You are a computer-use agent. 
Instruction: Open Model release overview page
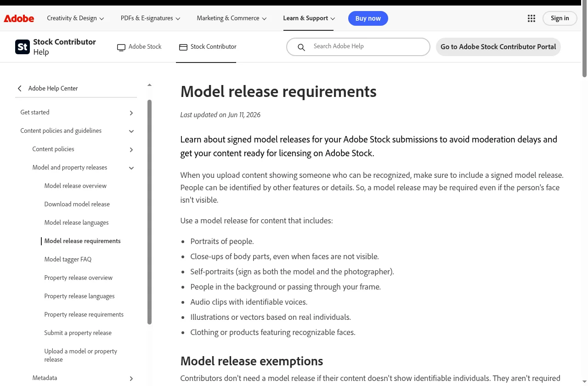pos(75,186)
